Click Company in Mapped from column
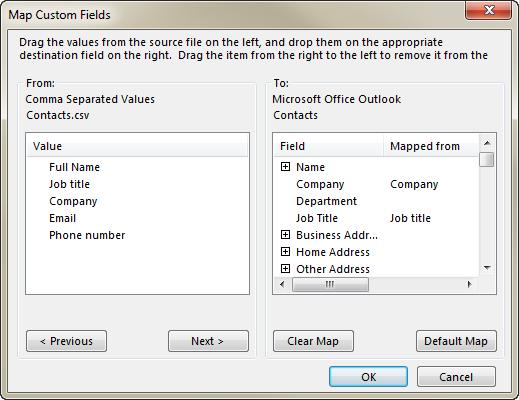 pos(414,184)
